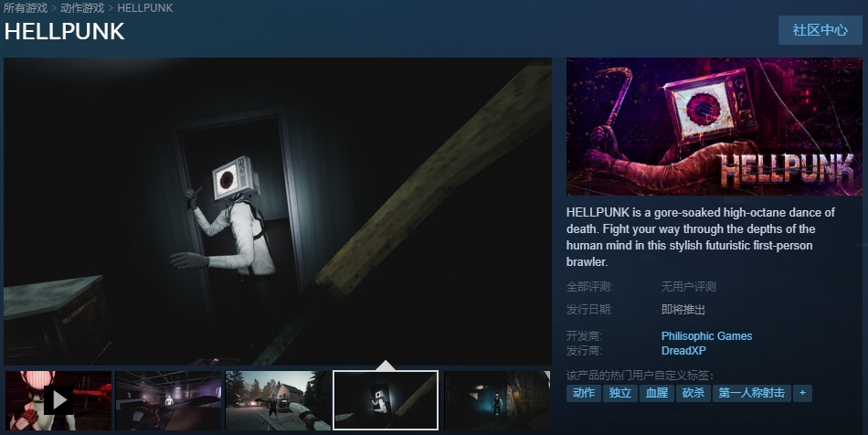This screenshot has height=435, width=868.
Task: Play the trailer video thumbnail
Action: click(58, 400)
